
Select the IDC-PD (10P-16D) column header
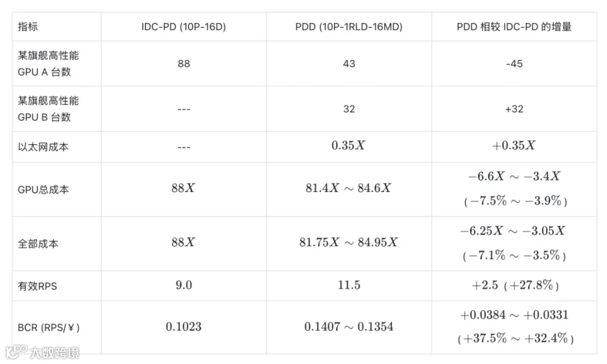183,27
